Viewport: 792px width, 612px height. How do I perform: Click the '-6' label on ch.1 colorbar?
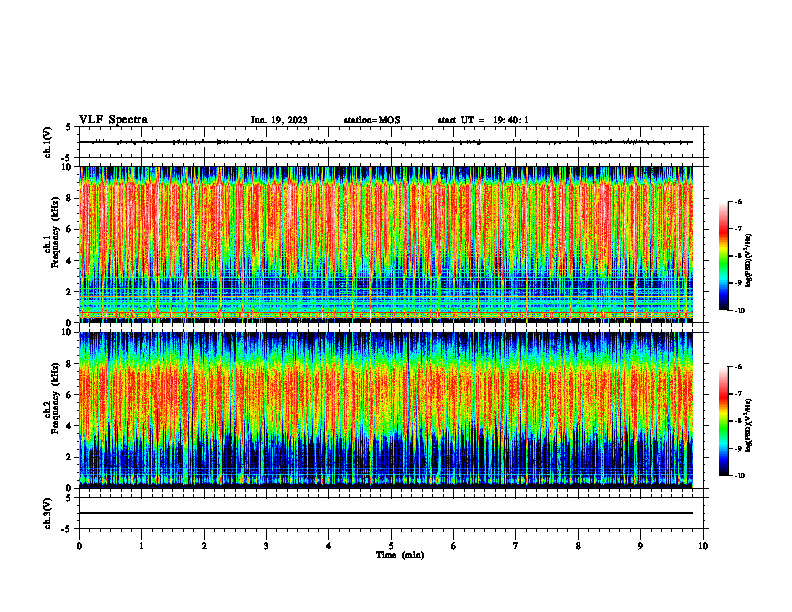[x=738, y=202]
